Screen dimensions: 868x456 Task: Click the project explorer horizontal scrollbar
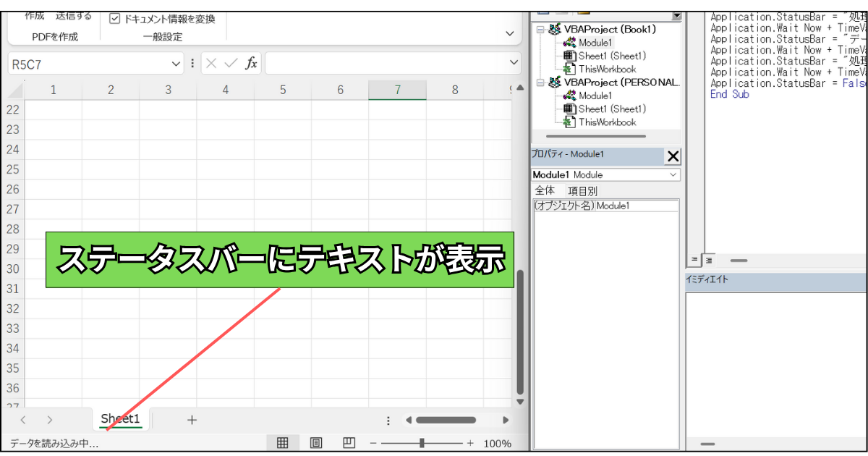[x=595, y=136]
